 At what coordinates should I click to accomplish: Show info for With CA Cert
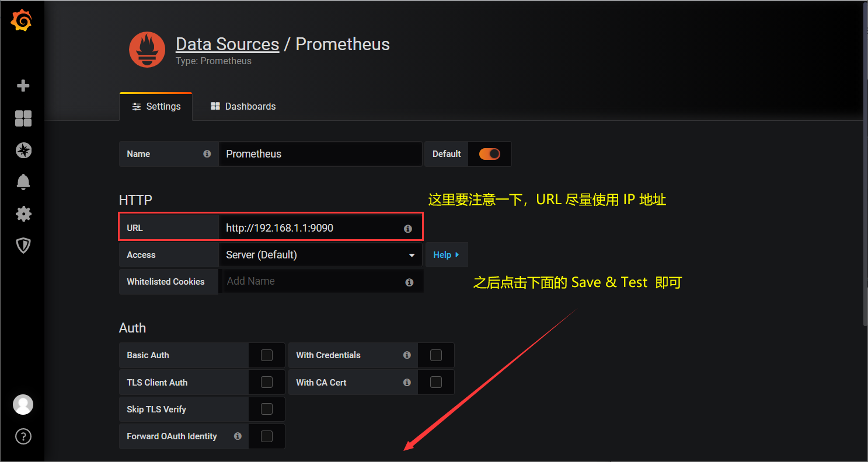(407, 383)
